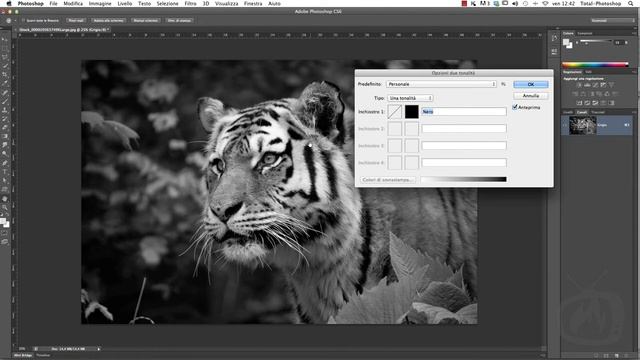This screenshot has height=360, width=640.
Task: Click foreground color swatch in the toolbox
Action: 3,221
